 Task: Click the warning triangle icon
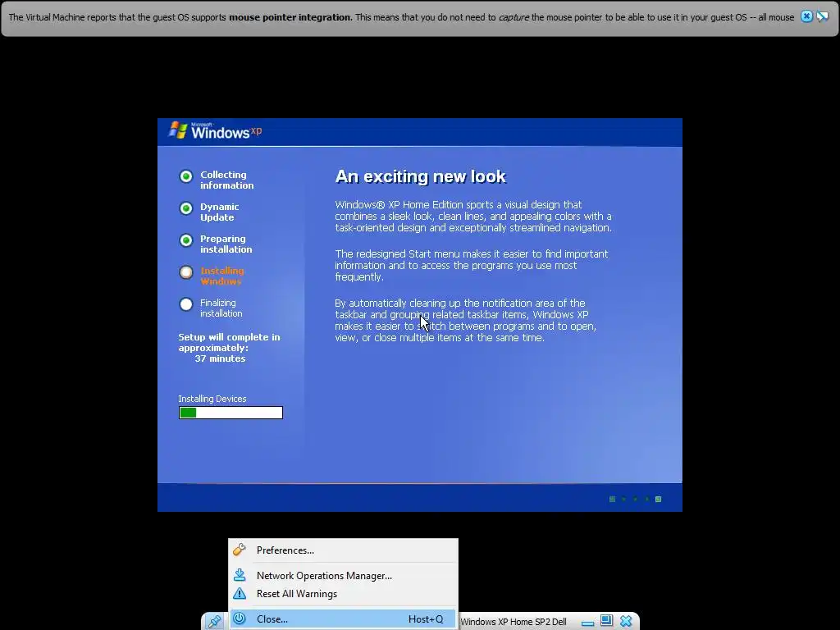click(x=240, y=594)
